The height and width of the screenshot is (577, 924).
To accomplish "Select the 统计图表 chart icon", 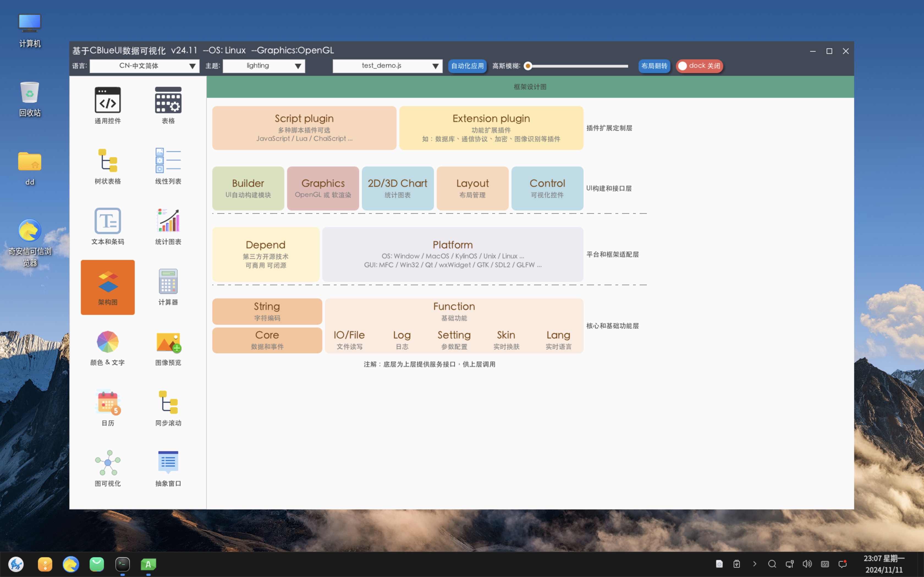I will [168, 221].
